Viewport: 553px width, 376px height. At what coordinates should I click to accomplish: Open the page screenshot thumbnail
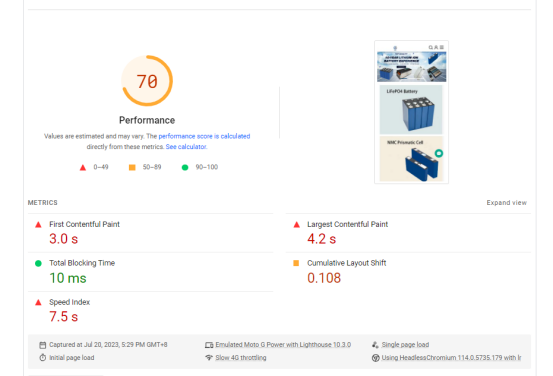pos(411,112)
